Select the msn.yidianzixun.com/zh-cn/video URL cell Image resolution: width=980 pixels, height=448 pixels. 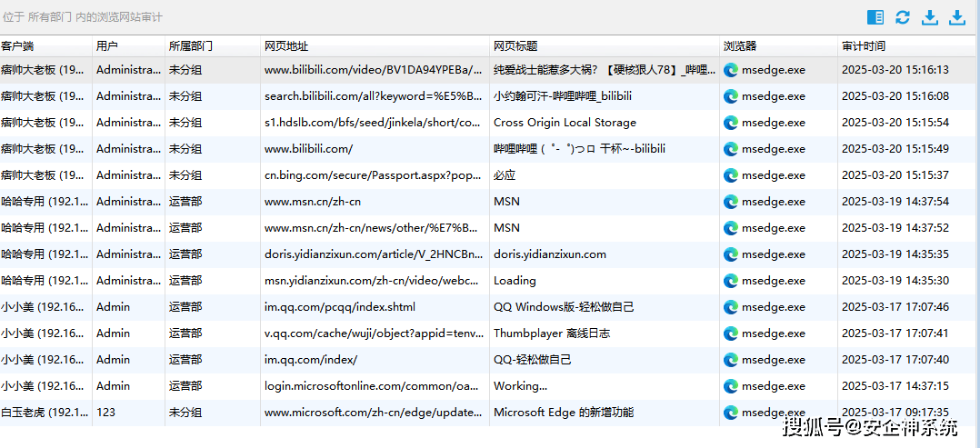click(x=375, y=281)
